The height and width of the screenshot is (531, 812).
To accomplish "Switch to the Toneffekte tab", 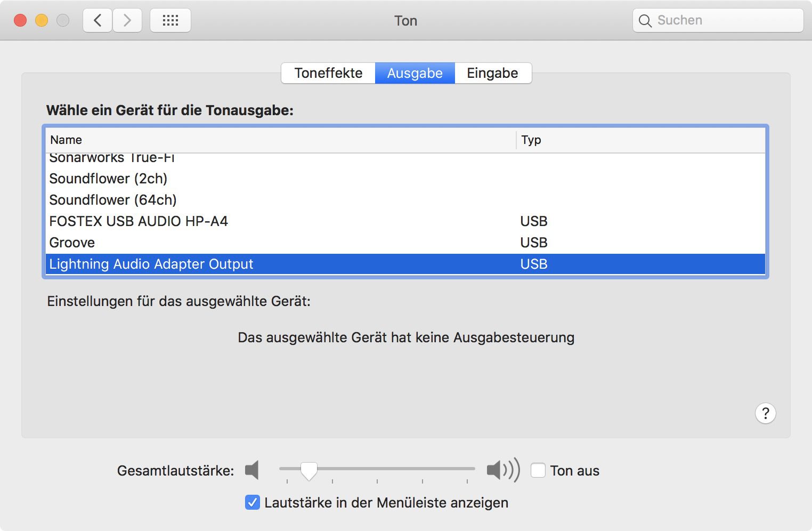I will pos(328,73).
